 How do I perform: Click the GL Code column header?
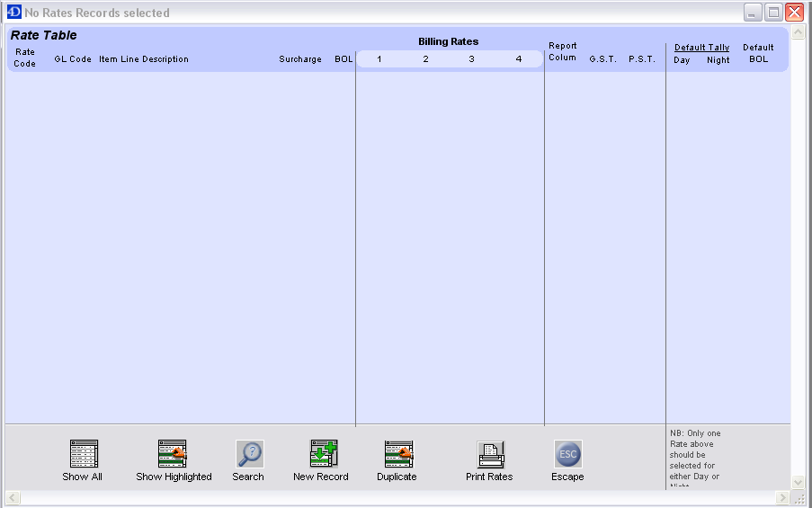(73, 59)
